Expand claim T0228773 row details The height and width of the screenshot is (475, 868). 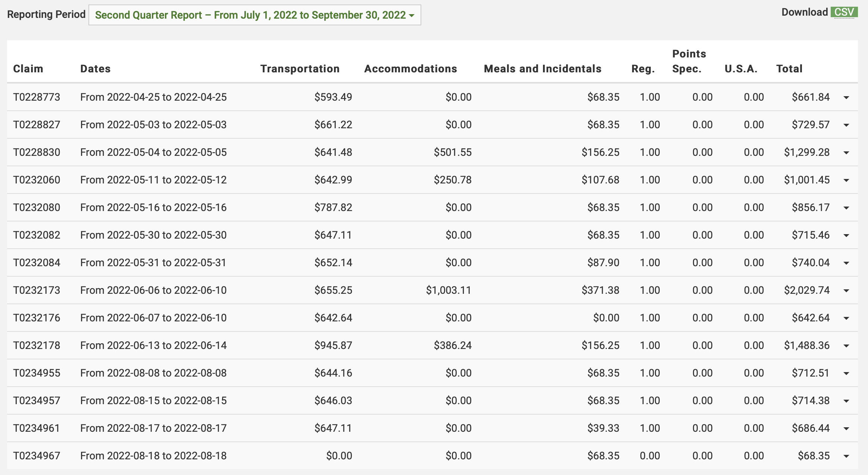coord(846,98)
